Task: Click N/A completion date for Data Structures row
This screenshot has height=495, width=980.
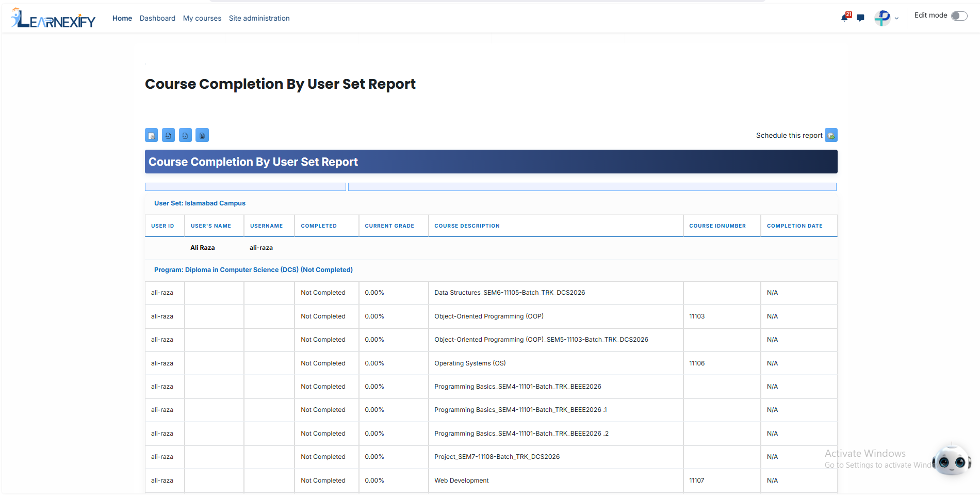Action: point(772,293)
